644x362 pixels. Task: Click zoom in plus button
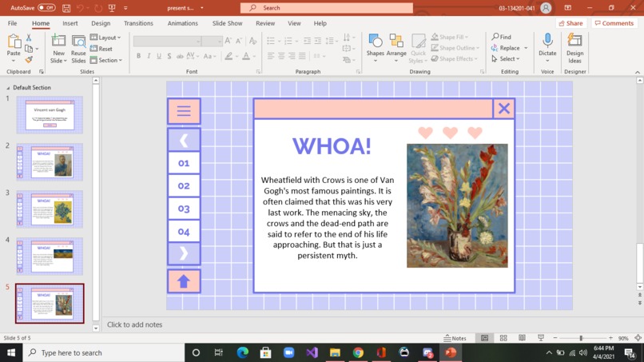tap(610, 338)
